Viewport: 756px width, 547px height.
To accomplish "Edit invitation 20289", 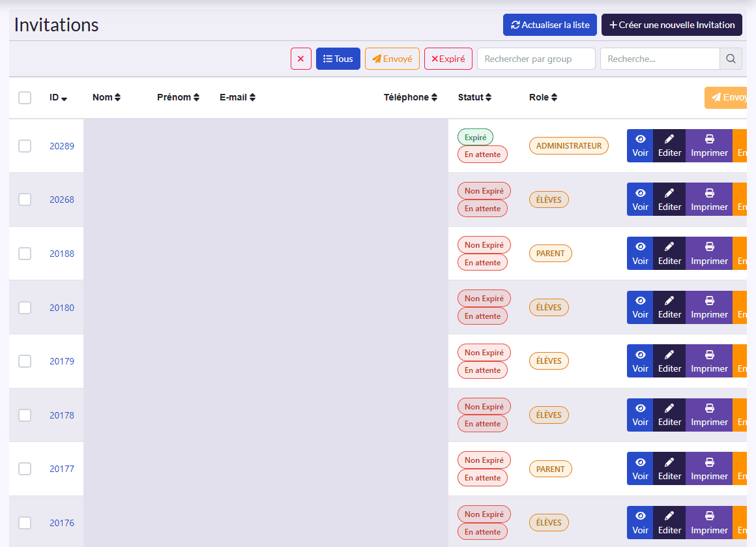I will coord(669,145).
